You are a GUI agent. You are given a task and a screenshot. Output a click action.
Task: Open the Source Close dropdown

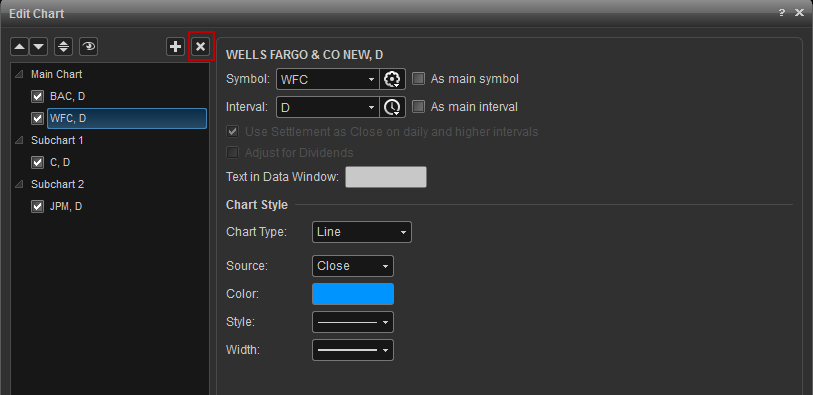click(353, 266)
